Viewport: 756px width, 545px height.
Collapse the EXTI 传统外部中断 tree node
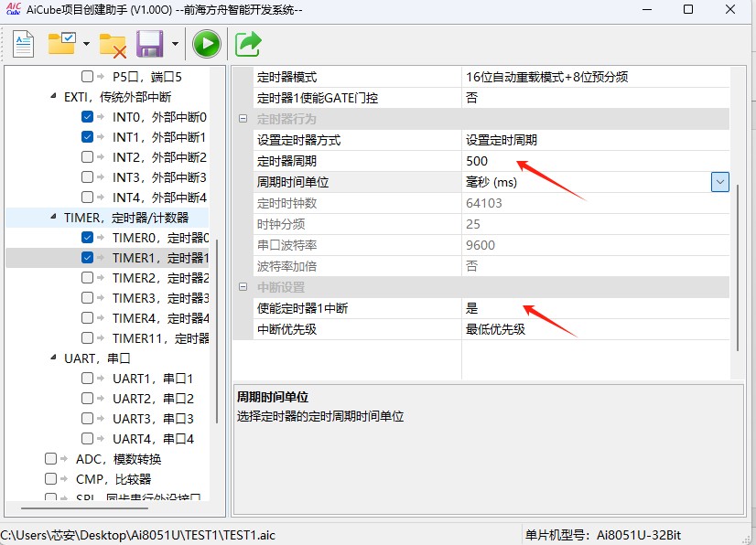53,96
